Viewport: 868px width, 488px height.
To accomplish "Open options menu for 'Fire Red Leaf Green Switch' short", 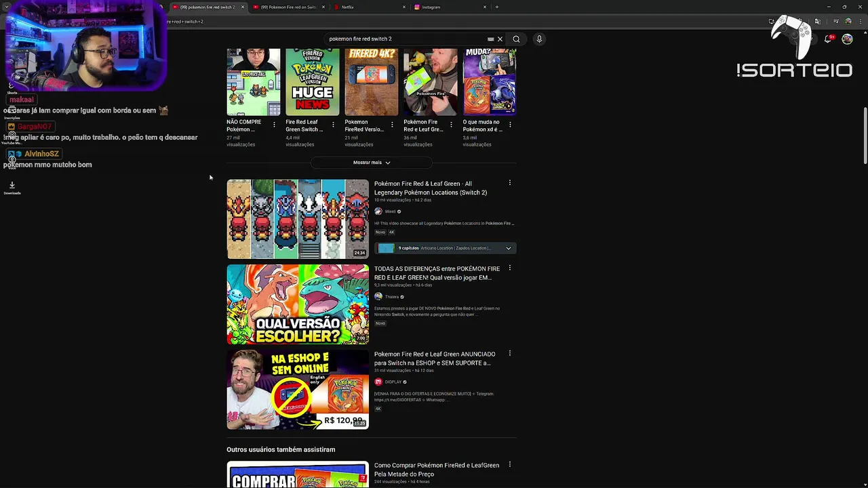I will pos(333,125).
